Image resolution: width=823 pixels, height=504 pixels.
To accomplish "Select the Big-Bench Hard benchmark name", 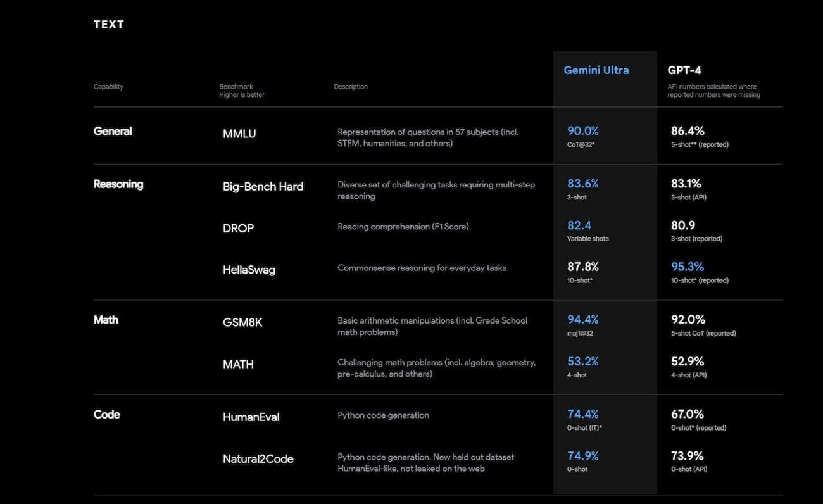I will tap(263, 187).
